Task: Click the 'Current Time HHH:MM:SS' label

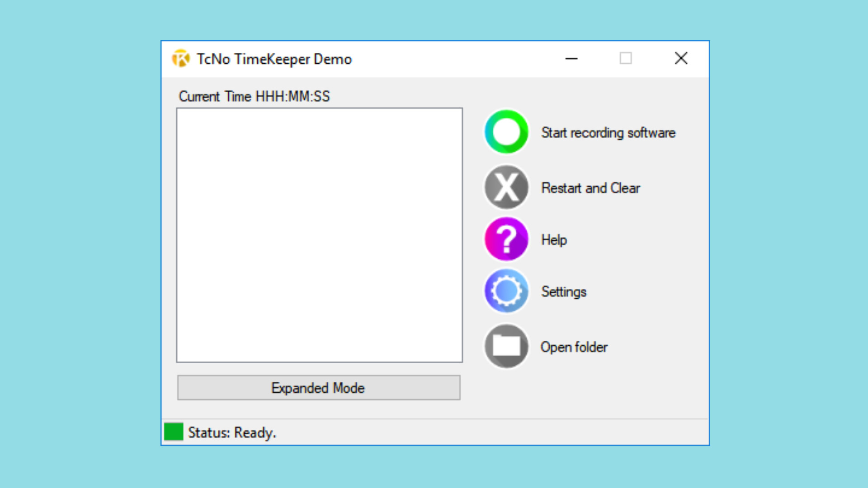Action: coord(254,96)
